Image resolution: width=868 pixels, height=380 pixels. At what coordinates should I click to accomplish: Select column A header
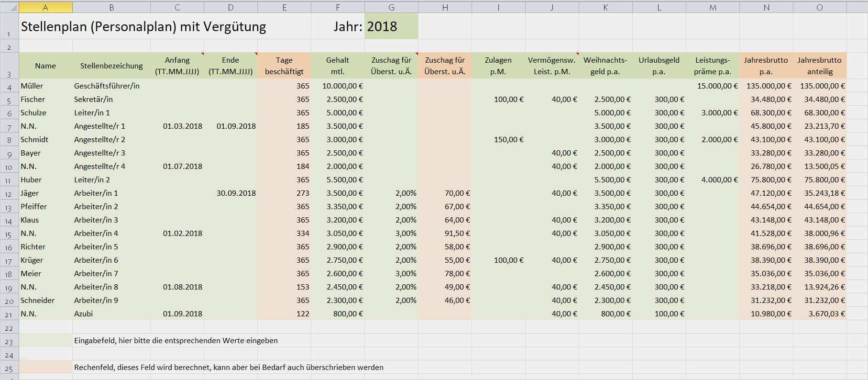coord(45,7)
